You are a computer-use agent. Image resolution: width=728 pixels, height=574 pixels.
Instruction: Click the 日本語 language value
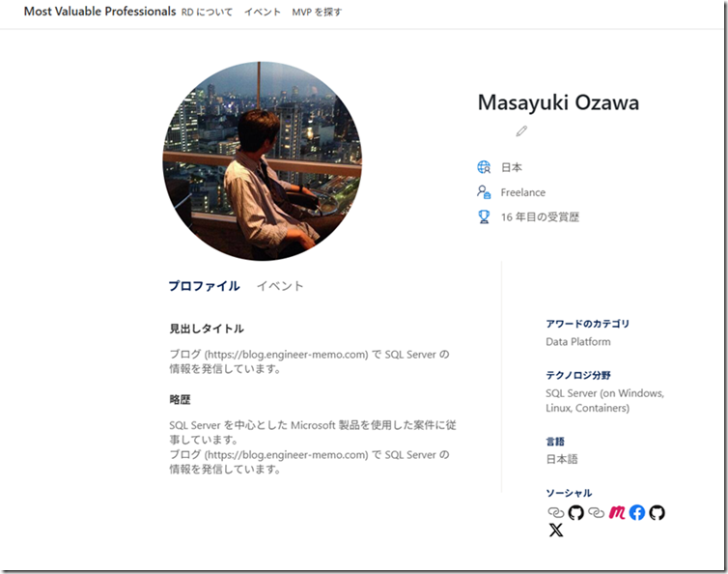pos(562,459)
